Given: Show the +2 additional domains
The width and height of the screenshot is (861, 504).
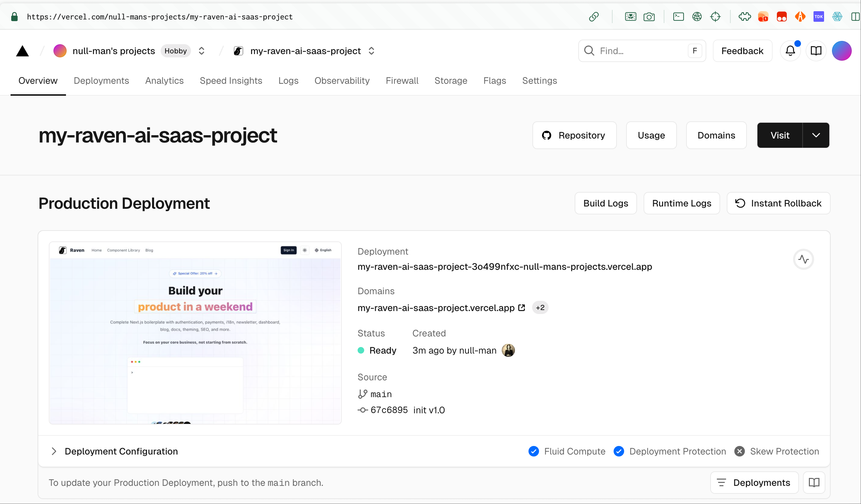Looking at the screenshot, I should point(540,307).
